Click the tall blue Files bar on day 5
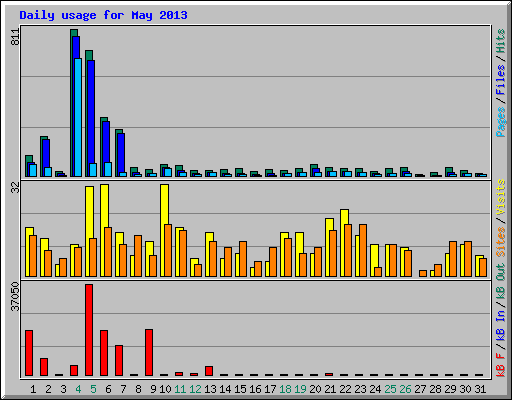This screenshot has width=512, height=400. [x=91, y=118]
